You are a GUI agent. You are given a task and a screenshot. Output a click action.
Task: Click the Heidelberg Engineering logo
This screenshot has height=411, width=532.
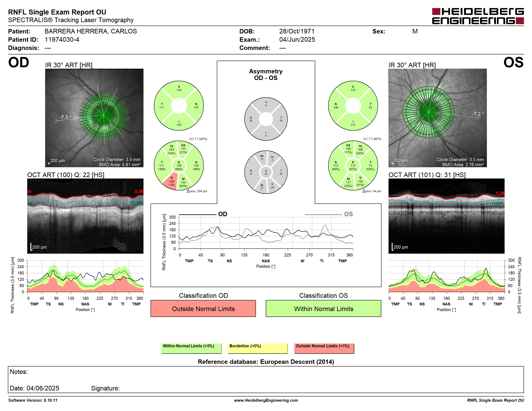click(x=478, y=16)
